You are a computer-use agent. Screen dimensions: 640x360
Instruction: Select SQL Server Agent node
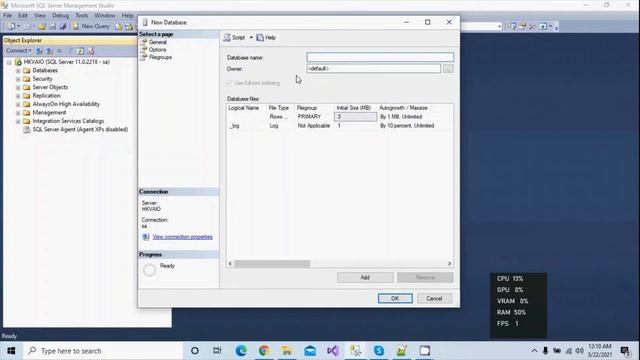(80, 129)
